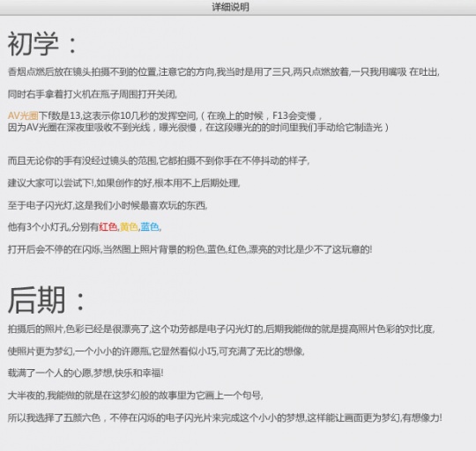Click the line starting 载满了一个人的心愿
476x451 pixels.
(86, 373)
